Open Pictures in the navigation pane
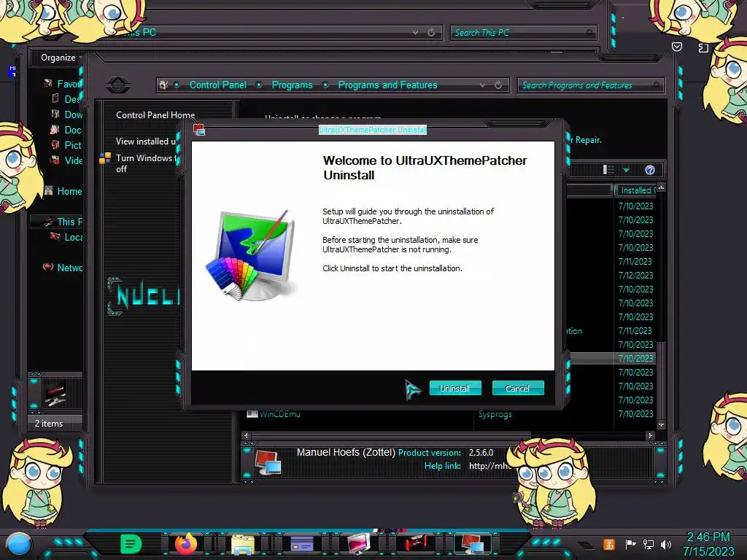747x560 pixels. point(72,145)
